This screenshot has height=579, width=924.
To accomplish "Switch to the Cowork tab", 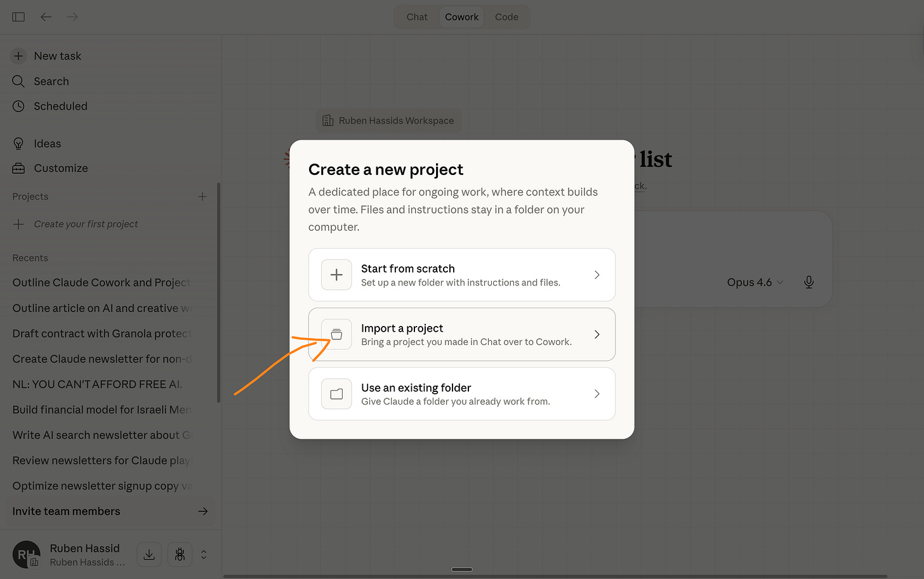I will point(461,17).
